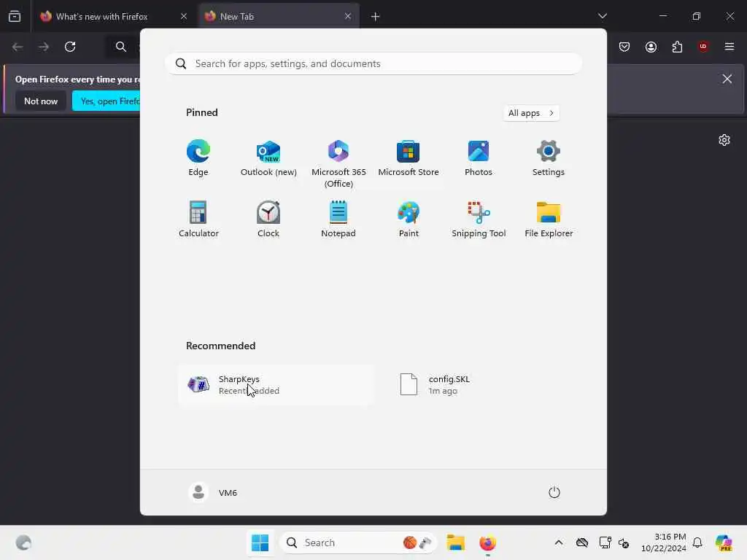Go forward in Firefox
The image size is (747, 560).
point(44,47)
